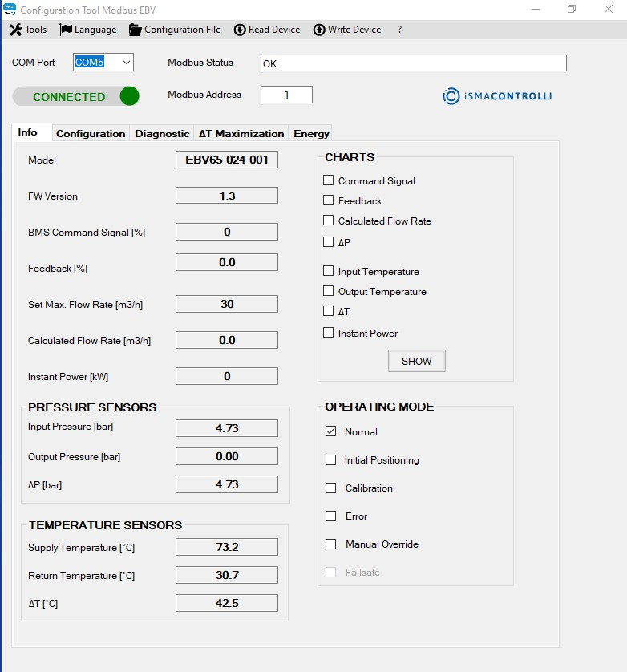Open the Tools wrench icon menu

click(x=15, y=30)
